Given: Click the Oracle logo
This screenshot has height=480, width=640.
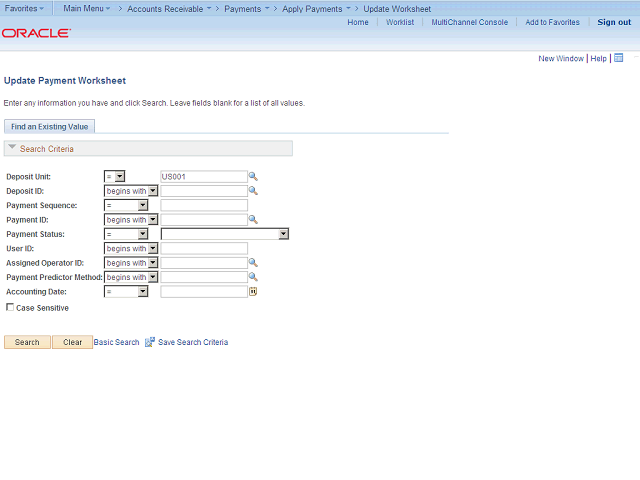Looking at the screenshot, I should click(x=36, y=33).
